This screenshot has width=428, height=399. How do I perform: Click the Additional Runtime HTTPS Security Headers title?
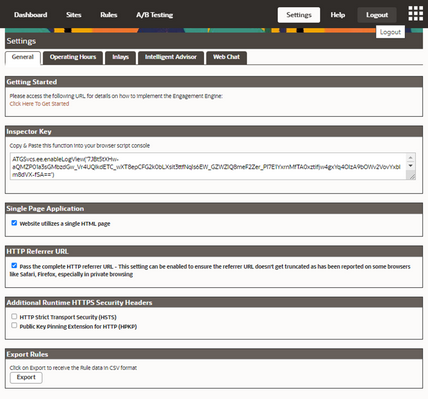(79, 303)
